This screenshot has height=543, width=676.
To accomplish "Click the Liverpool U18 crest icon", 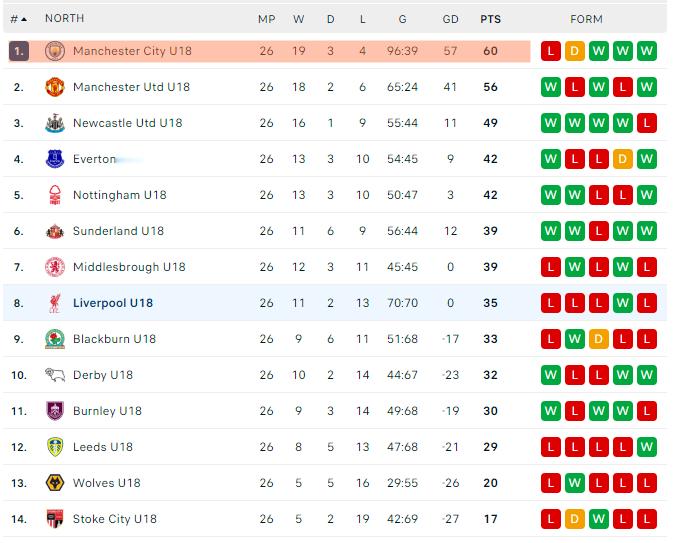I will (x=55, y=303).
